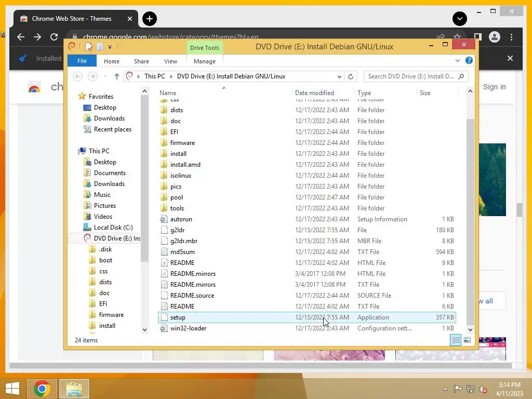Click the breadcrumb arrow after This PC
Viewport: 532px width, 399px height.
[x=171, y=76]
